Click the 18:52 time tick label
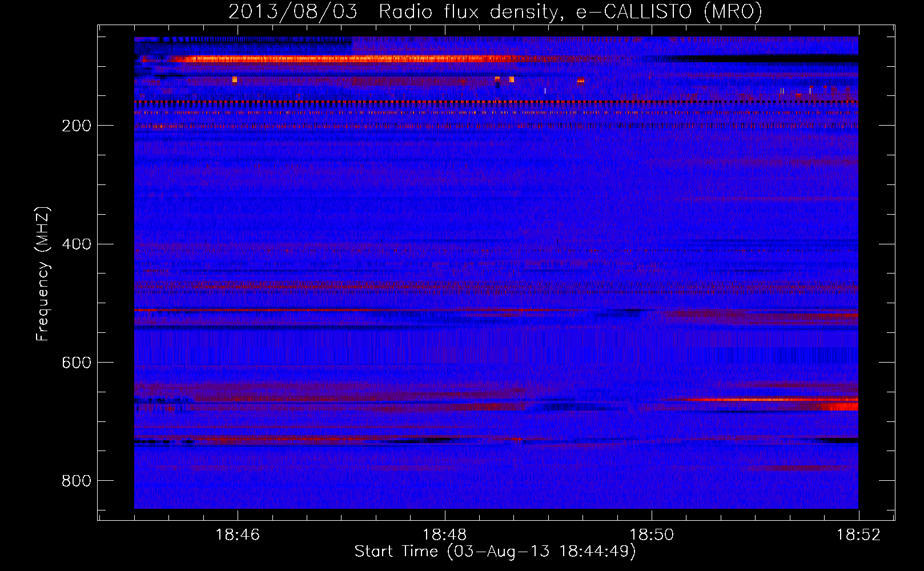Viewport: 924px width, 571px height. click(x=859, y=534)
